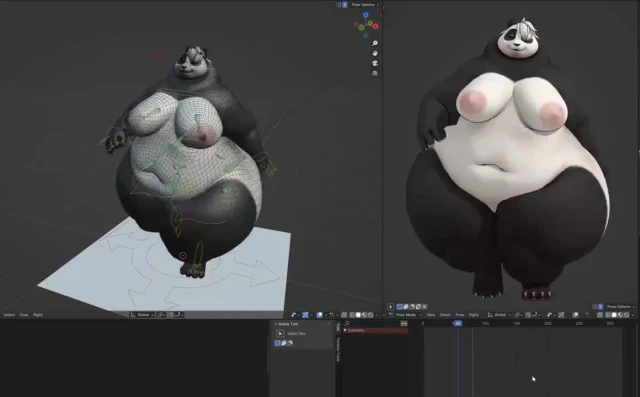
Task: Choose 'subtract selection' mode icon in Active Tool
Action: pyautogui.click(x=290, y=343)
